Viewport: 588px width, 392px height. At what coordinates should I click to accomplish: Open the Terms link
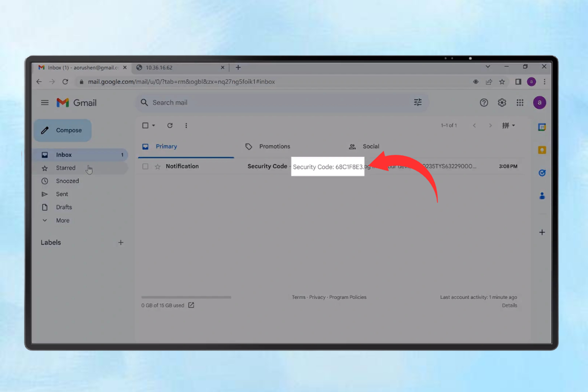coord(298,297)
